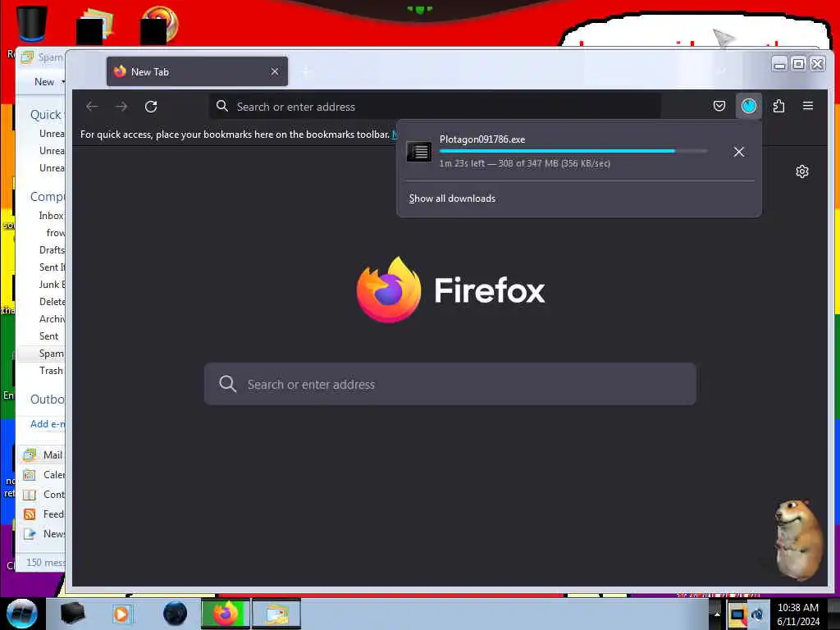The height and width of the screenshot is (630, 840).
Task: Cancel the Plotagon091786.exe download
Action: coord(739,152)
